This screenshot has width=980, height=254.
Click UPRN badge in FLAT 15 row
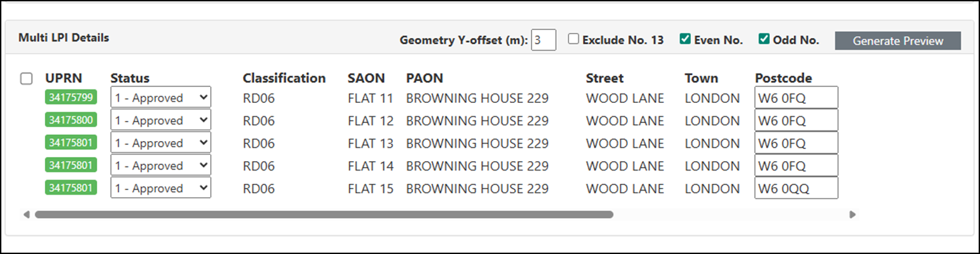point(71,188)
